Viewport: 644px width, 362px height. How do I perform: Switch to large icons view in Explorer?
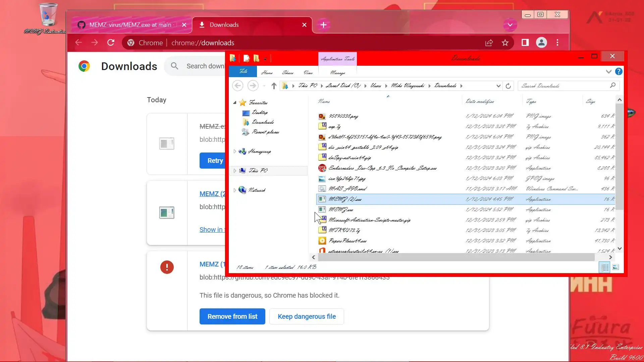[615, 267]
